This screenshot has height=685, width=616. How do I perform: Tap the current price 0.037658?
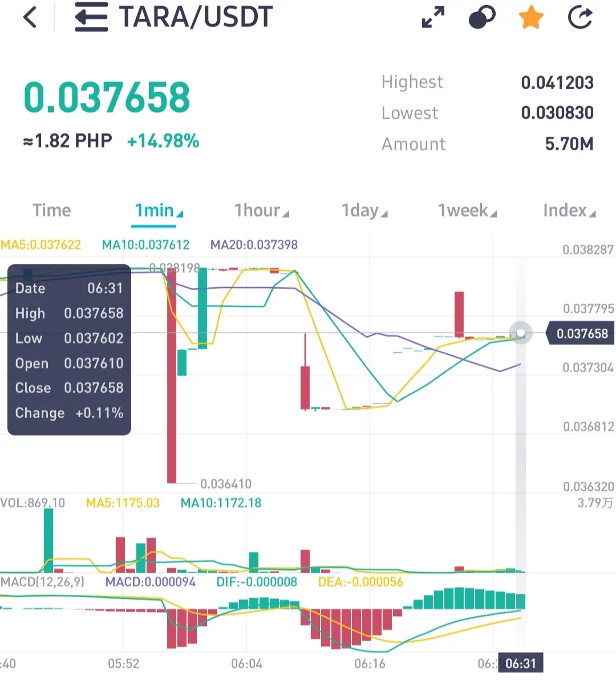click(x=107, y=97)
